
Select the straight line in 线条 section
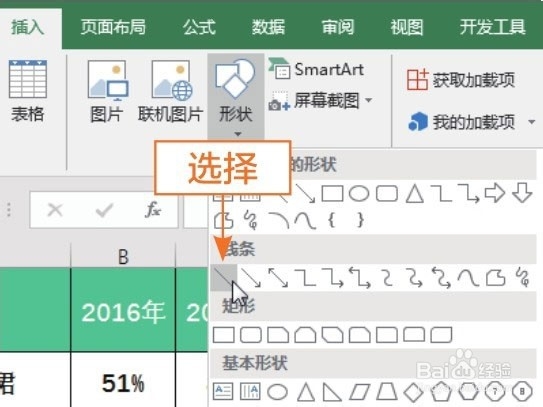click(x=224, y=278)
